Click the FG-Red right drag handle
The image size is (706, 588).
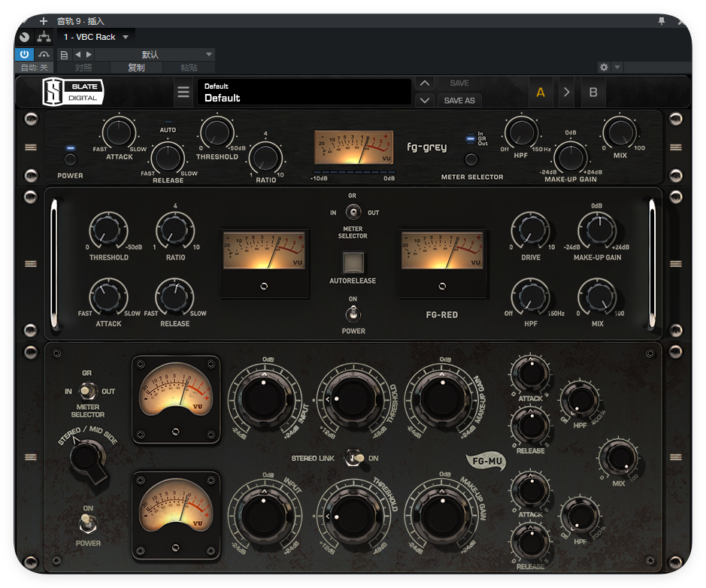click(x=675, y=264)
